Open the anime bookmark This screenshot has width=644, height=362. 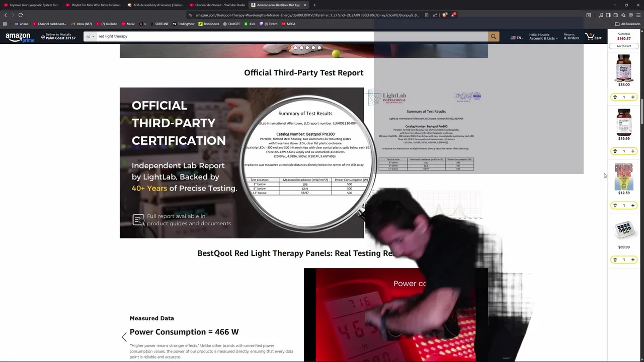tap(22, 24)
